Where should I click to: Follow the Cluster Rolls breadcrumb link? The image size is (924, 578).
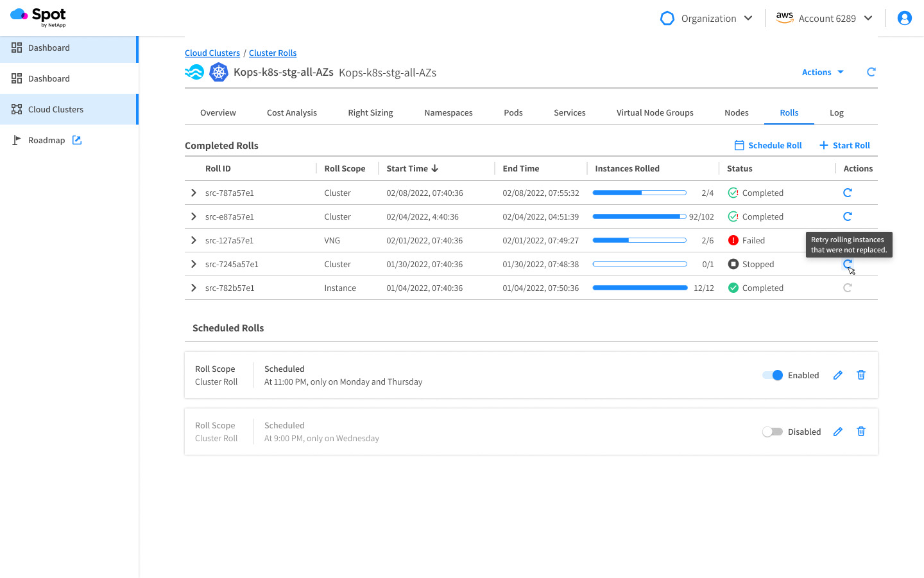pyautogui.click(x=273, y=53)
